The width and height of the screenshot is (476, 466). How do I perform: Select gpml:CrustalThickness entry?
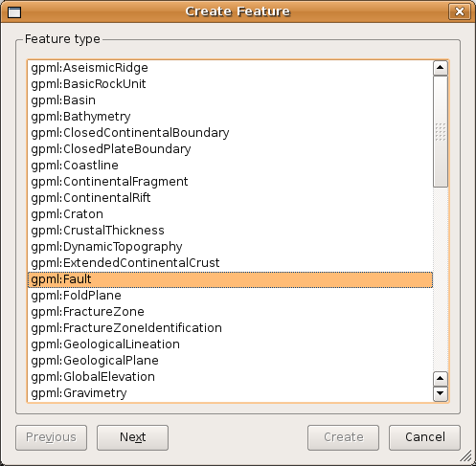(x=230, y=231)
